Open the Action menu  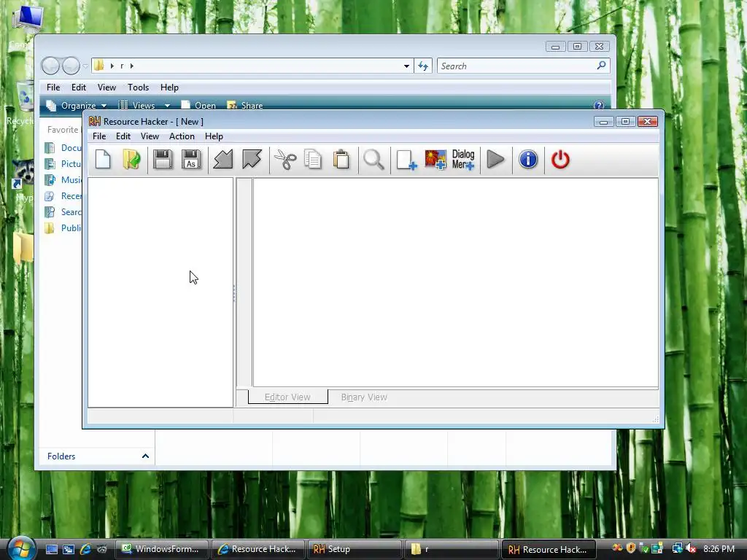pyautogui.click(x=182, y=136)
